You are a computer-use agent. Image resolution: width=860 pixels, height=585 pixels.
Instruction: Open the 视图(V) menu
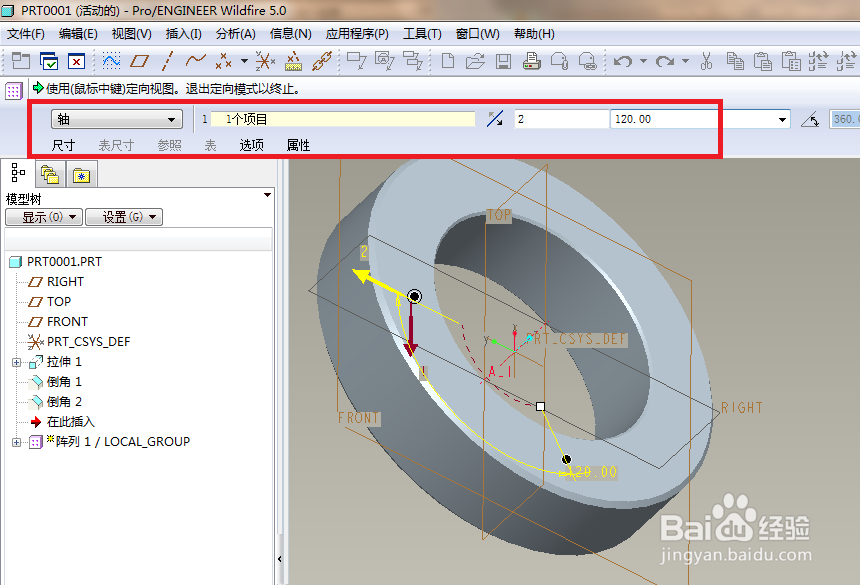[132, 34]
